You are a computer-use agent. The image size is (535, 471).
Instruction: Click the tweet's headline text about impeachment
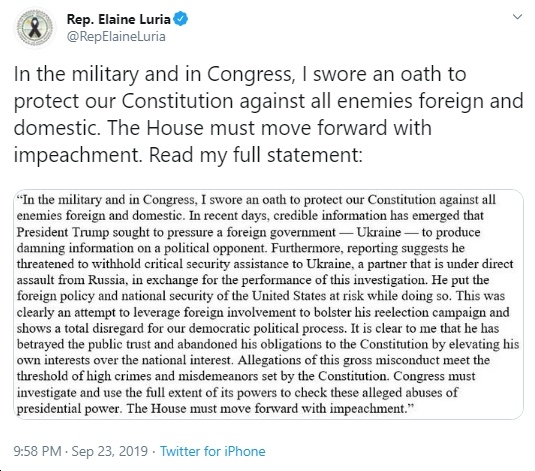point(268,114)
